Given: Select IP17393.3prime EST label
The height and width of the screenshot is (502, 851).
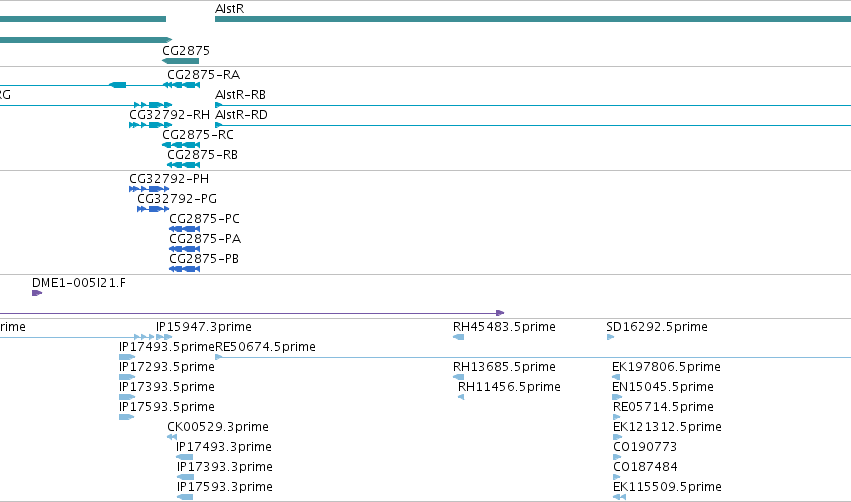Looking at the screenshot, I should click(225, 468).
